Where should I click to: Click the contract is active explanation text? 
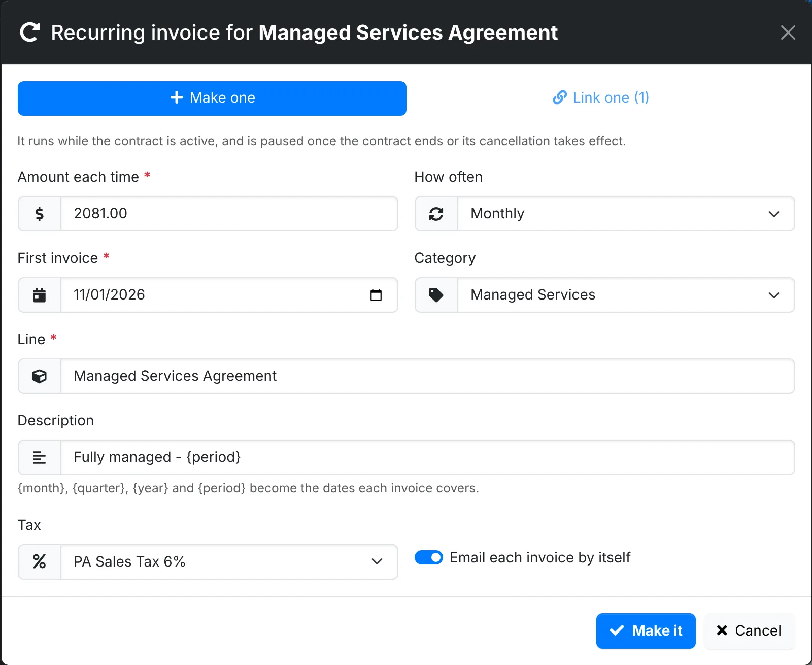point(321,141)
